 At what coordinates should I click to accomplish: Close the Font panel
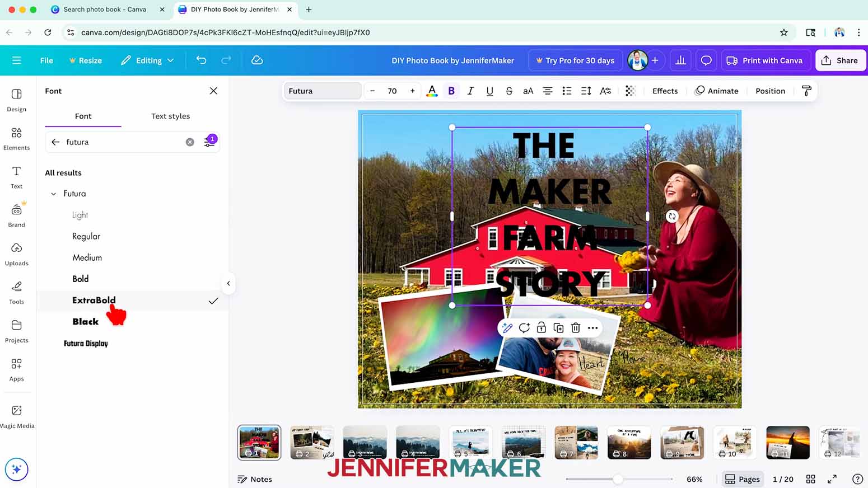click(x=213, y=91)
